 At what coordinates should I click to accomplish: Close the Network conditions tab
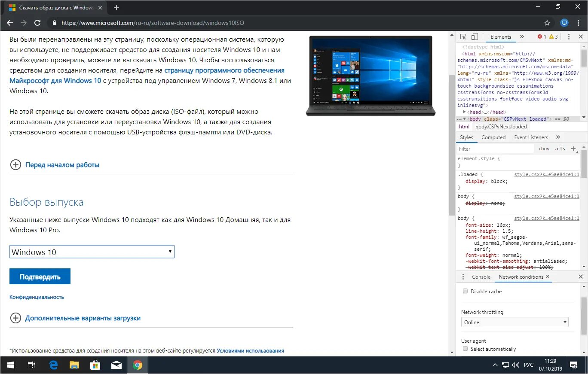tap(548, 277)
